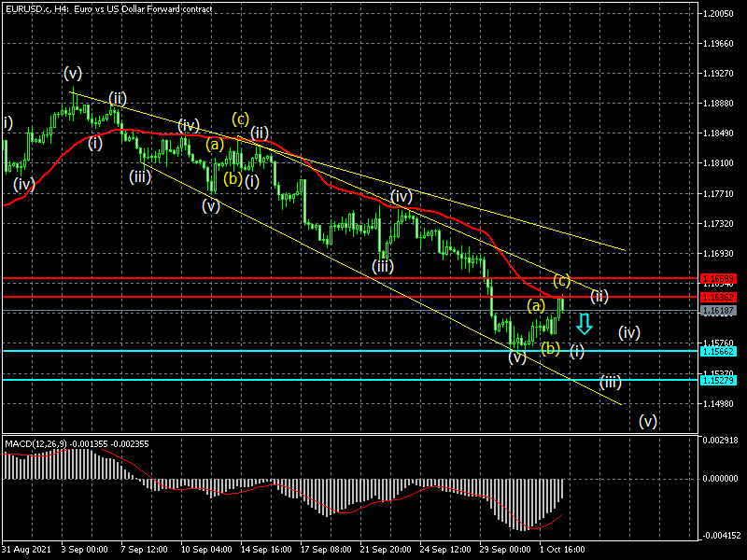Click white (iii) label near cyan 1.15279 line
747x560 pixels.
[x=610, y=382]
